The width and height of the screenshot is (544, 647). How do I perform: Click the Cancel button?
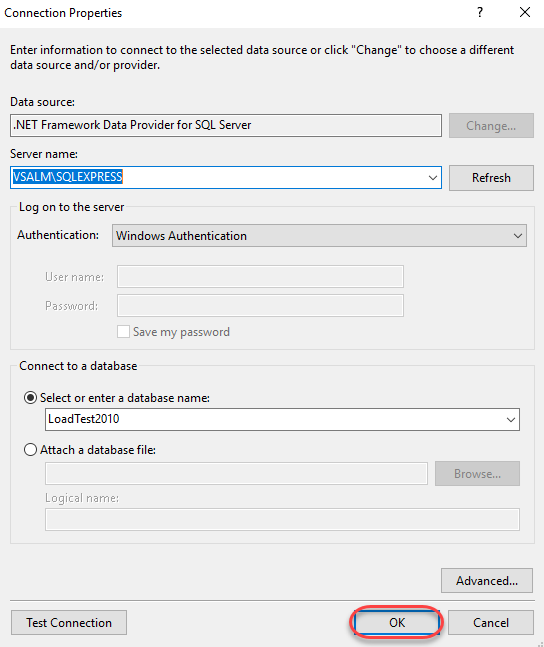491,623
